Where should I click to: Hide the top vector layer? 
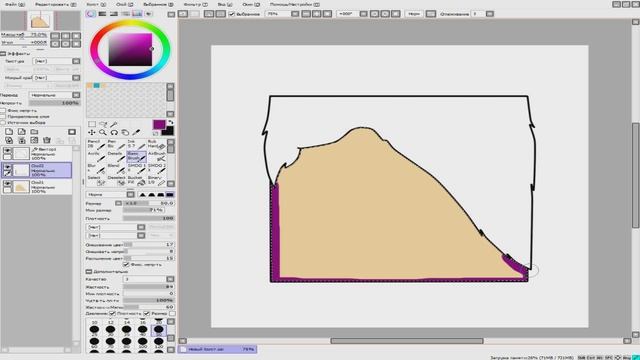coord(7,151)
